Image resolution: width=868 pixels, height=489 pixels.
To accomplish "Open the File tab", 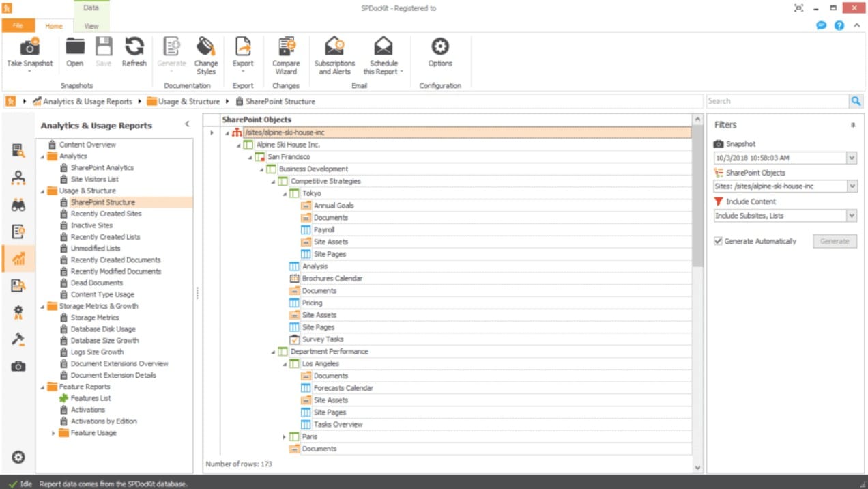I will point(18,25).
